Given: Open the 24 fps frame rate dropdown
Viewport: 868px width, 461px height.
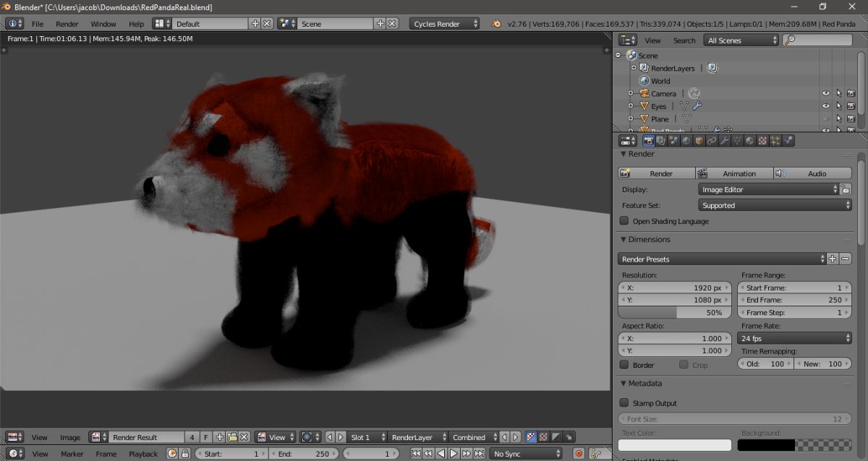Looking at the screenshot, I should click(795, 338).
